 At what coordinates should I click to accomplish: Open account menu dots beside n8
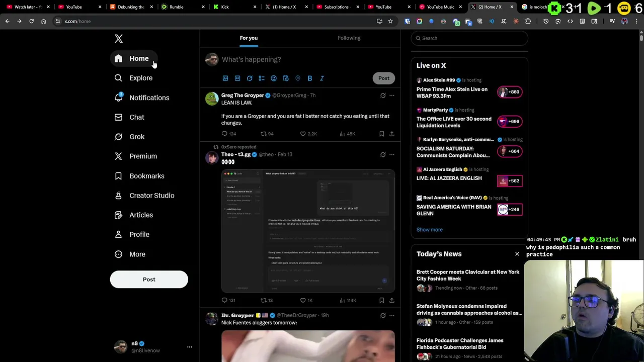pos(190,347)
